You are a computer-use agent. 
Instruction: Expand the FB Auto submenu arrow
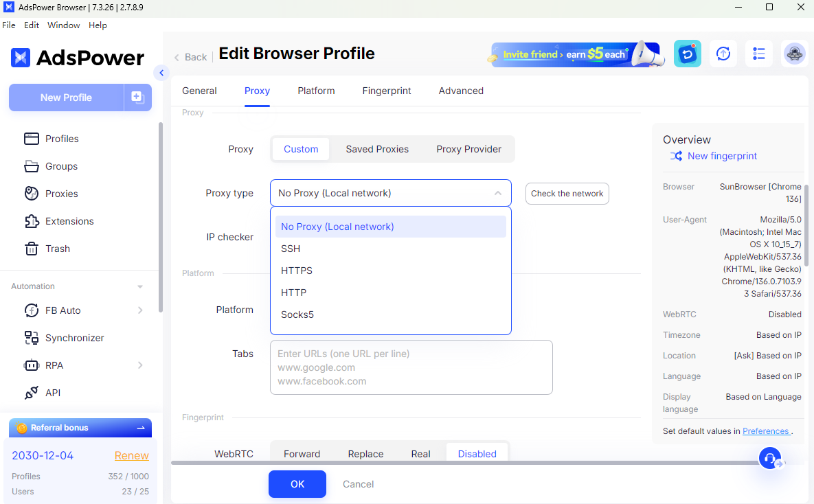coord(140,310)
